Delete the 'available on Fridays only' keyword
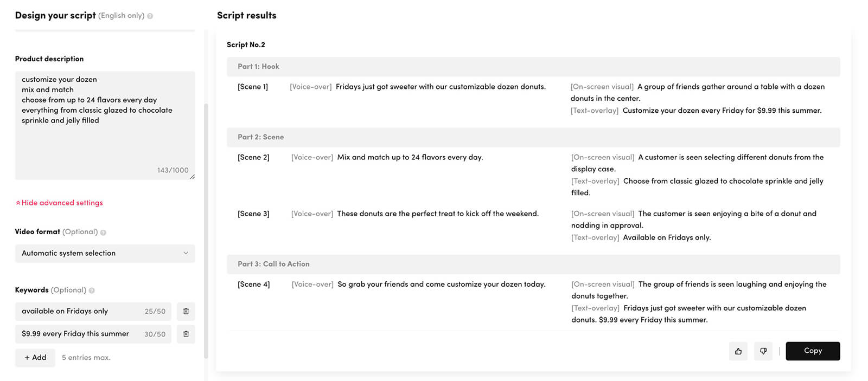868x381 pixels. [186, 311]
